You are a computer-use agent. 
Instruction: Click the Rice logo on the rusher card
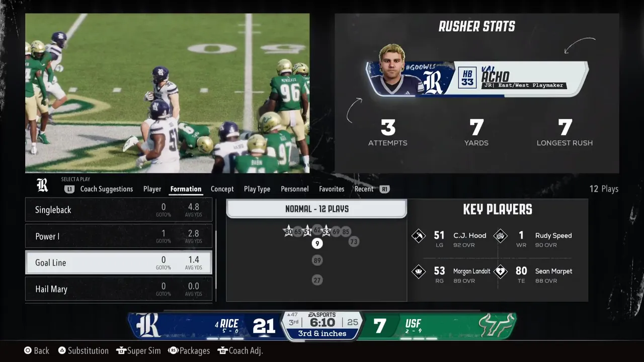point(433,82)
